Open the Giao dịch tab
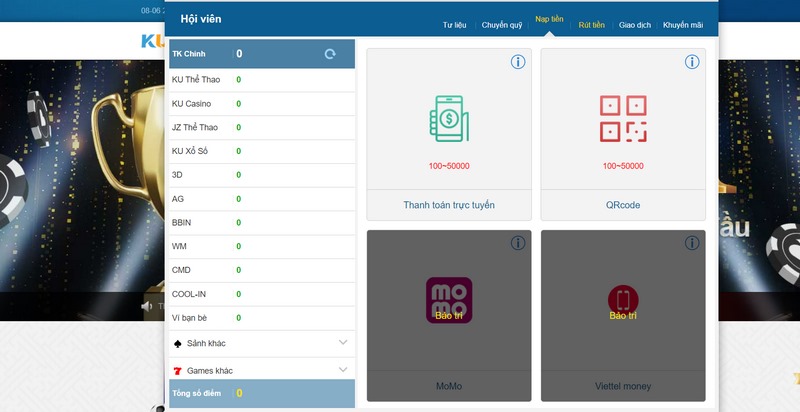This screenshot has height=412, width=800. pyautogui.click(x=635, y=25)
